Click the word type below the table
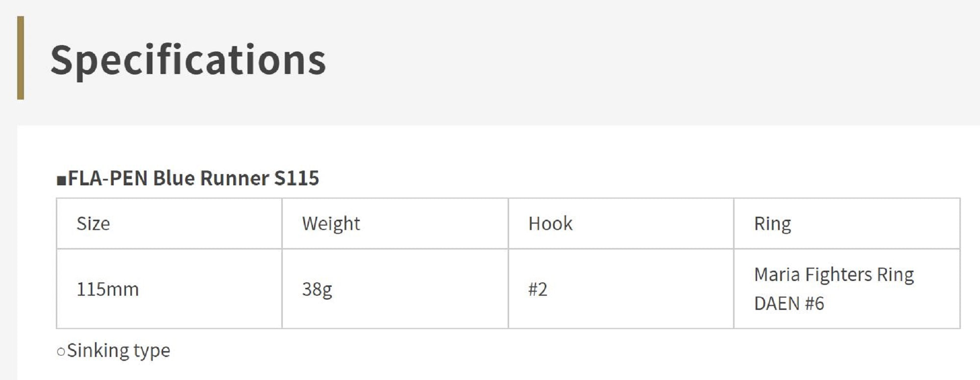The width and height of the screenshot is (980, 380). pyautogui.click(x=151, y=351)
